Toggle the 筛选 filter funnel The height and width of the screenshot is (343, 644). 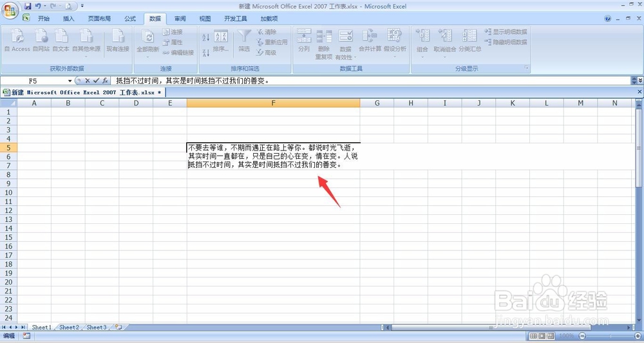[244, 40]
